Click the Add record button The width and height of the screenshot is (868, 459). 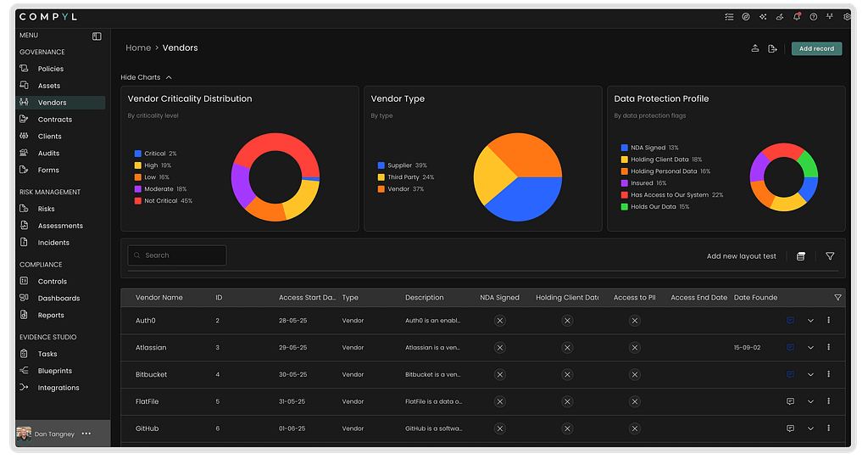816,49
